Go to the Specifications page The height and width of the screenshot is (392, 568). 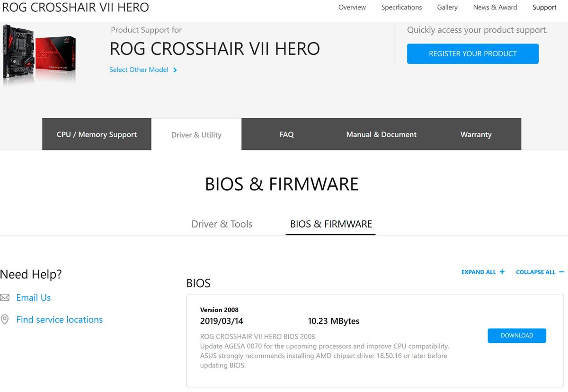(401, 7)
